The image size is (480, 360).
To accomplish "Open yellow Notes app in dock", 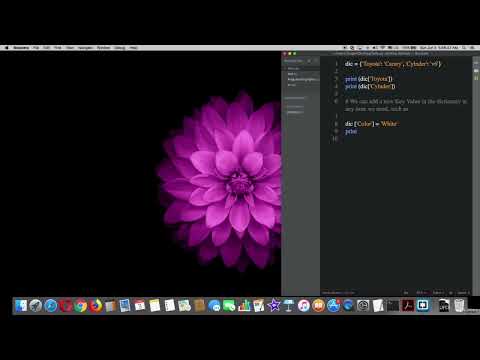I will click(x=155, y=305).
